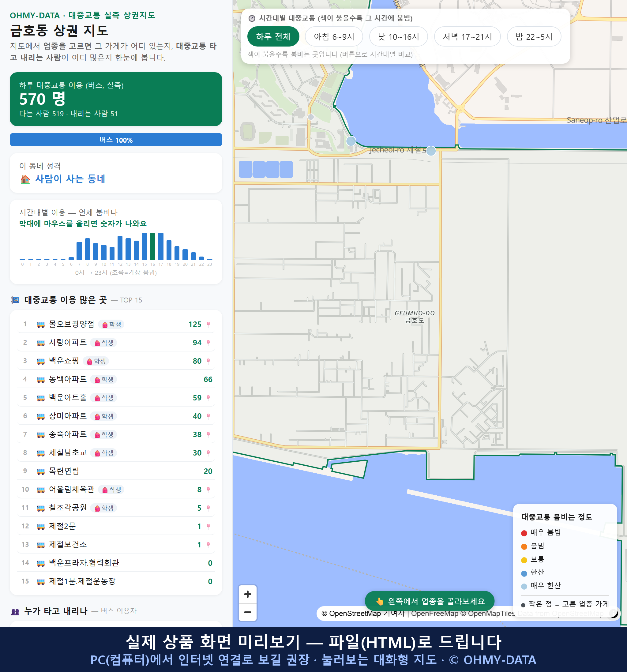Click the bus icon of 동백아파트 row
Screen dimensions: 627x672
40,380
